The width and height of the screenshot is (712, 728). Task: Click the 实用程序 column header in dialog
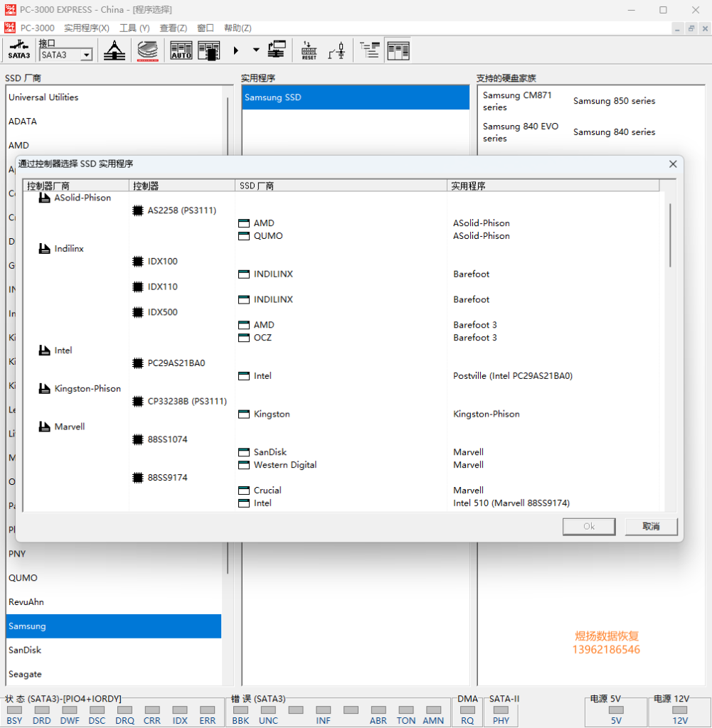click(553, 186)
